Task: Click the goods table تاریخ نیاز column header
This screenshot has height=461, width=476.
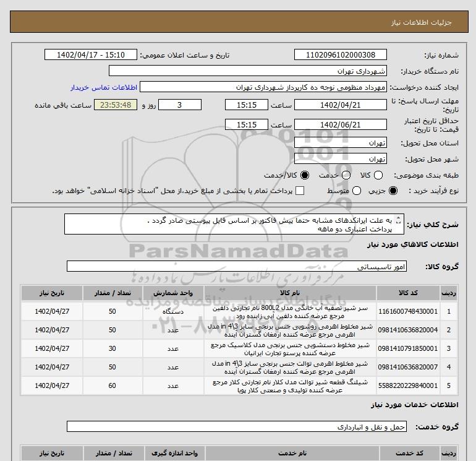Action: point(52,293)
